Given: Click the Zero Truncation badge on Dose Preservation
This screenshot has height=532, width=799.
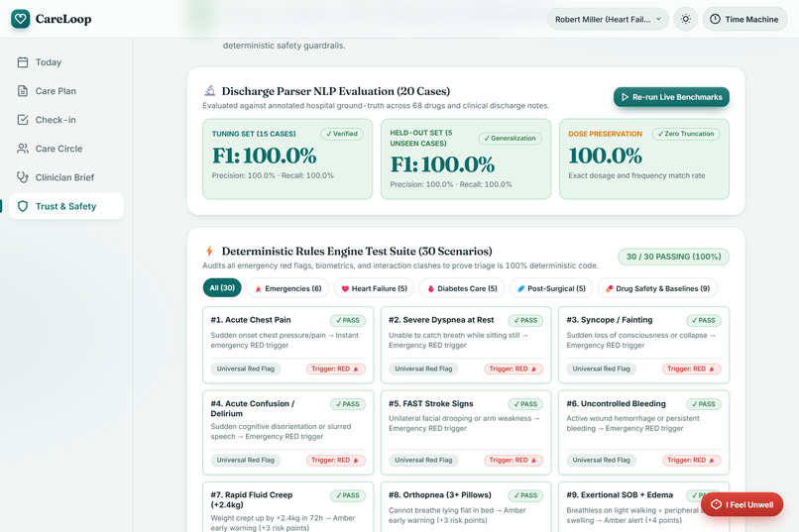Looking at the screenshot, I should [x=686, y=134].
